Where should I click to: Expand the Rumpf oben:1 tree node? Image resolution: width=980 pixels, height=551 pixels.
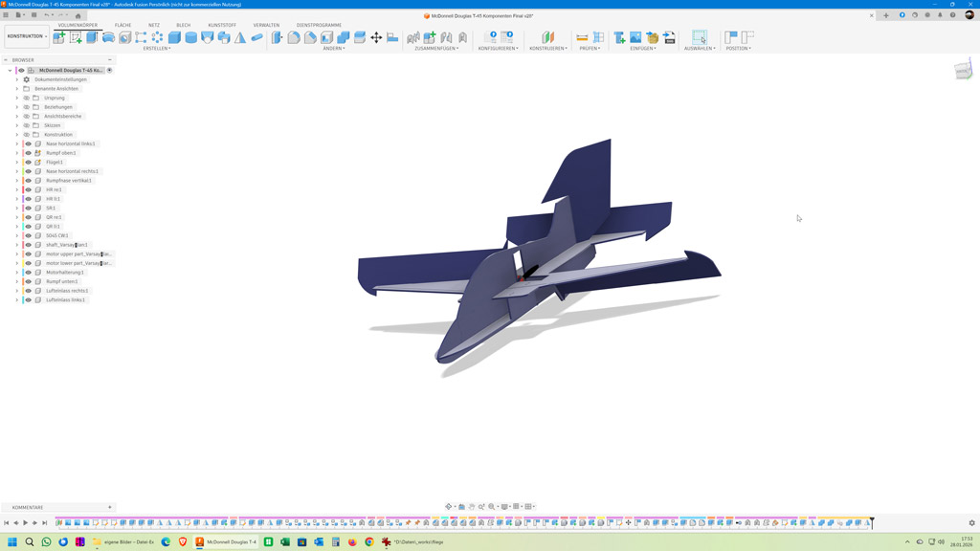(17, 153)
